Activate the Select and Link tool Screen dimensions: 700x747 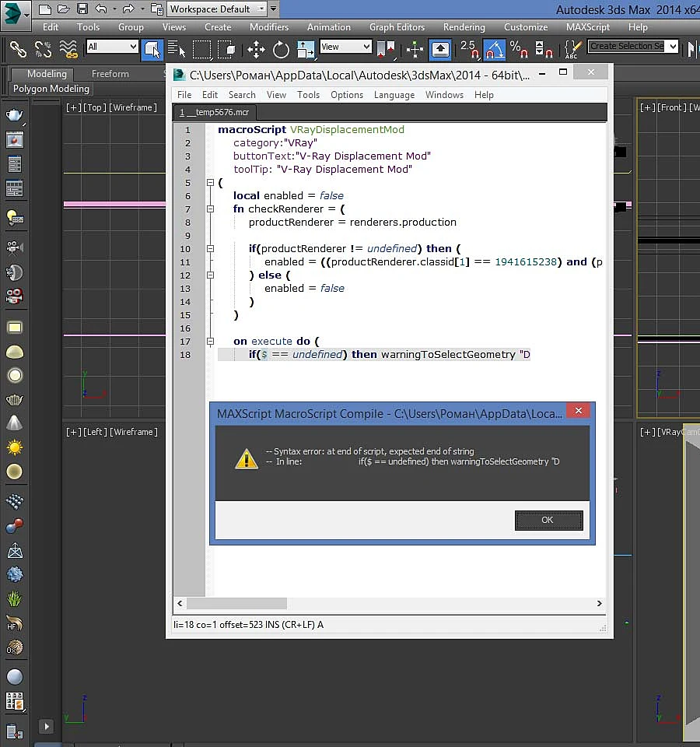pos(18,48)
